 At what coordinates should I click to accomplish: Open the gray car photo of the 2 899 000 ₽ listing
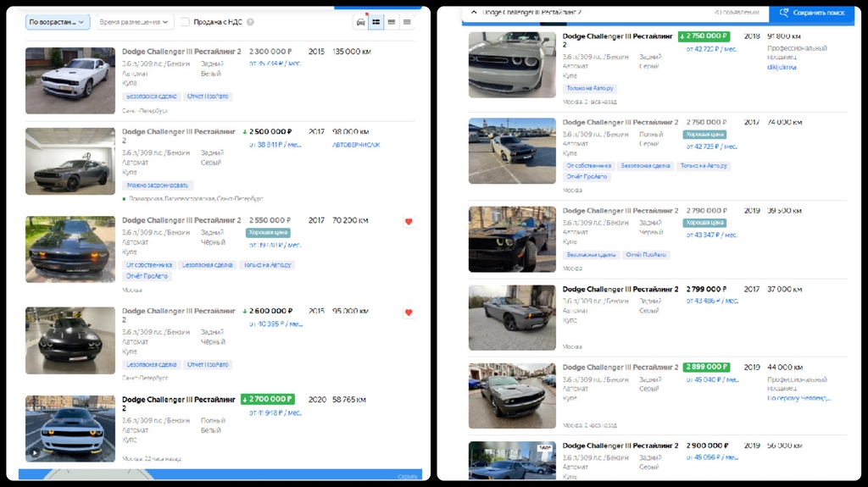pyautogui.click(x=512, y=396)
